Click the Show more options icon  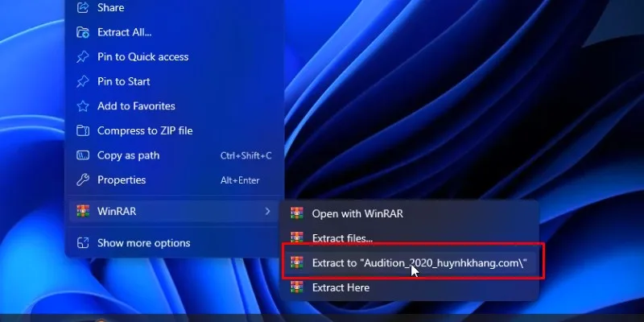coord(83,243)
